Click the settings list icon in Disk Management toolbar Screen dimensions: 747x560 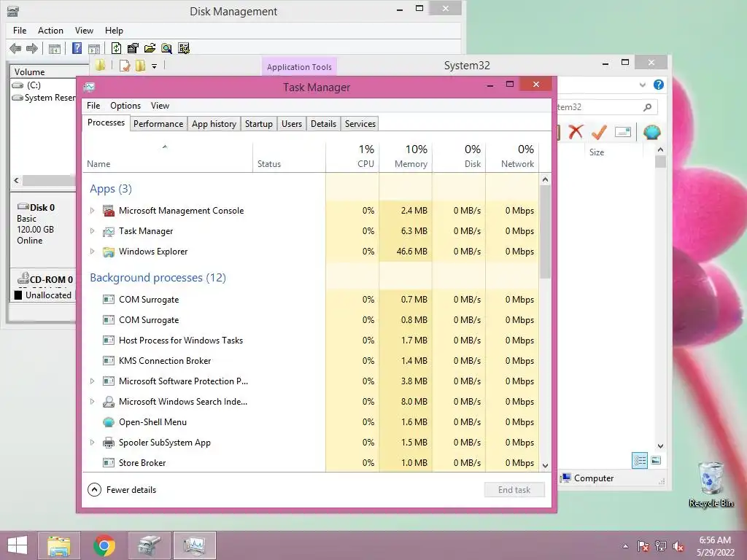(183, 48)
